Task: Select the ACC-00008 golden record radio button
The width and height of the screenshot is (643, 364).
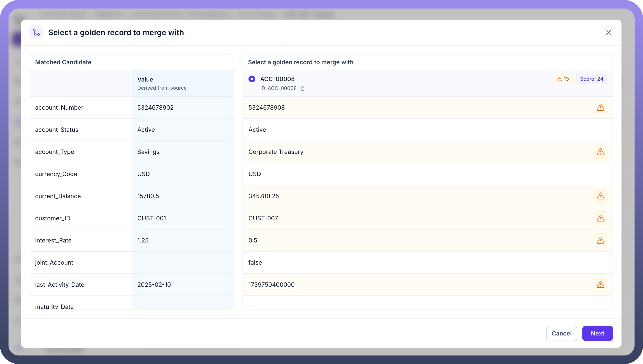Action: coord(252,79)
